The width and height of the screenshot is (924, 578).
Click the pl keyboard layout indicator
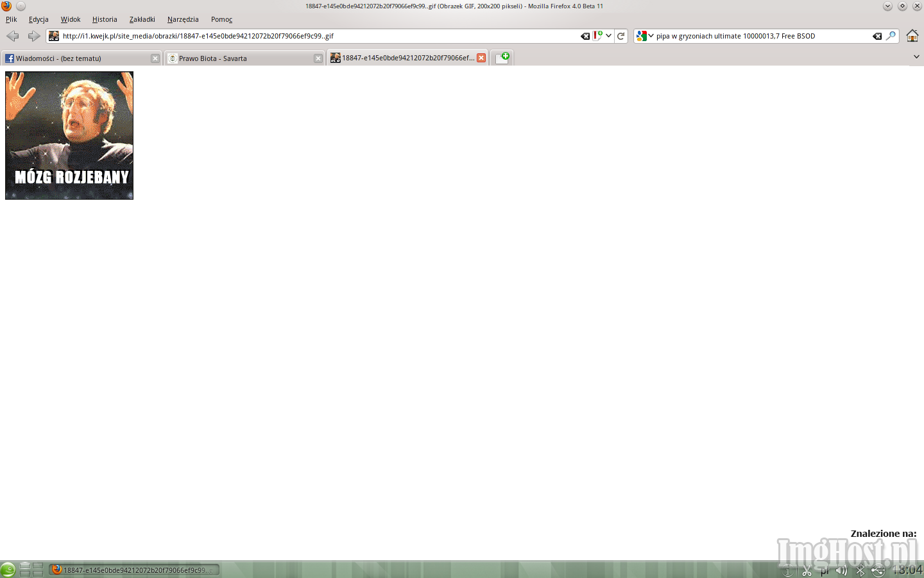coord(825,570)
